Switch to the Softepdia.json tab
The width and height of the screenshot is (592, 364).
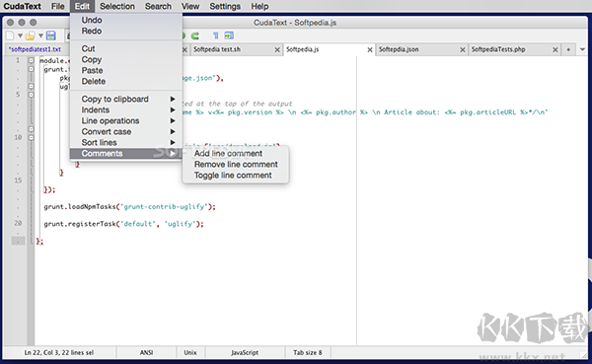tap(399, 49)
